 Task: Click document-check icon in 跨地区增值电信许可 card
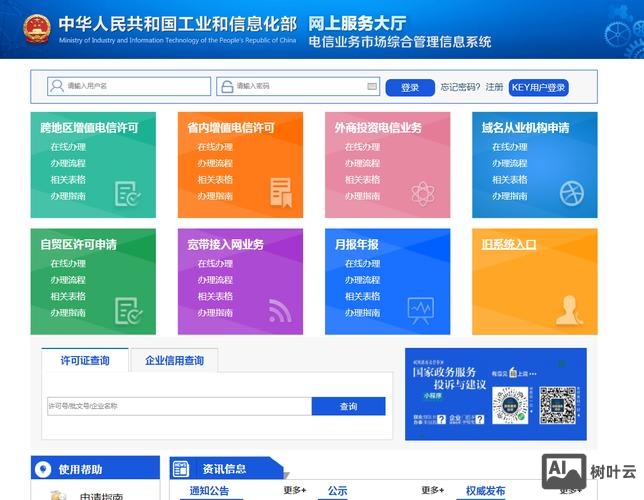[x=127, y=194]
